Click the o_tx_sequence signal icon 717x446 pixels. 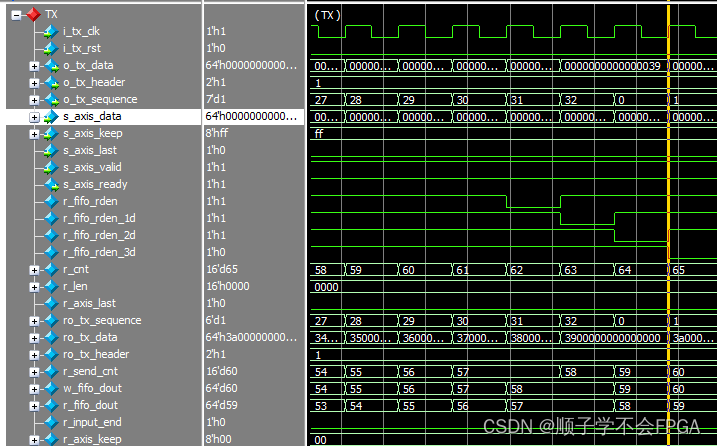51,100
